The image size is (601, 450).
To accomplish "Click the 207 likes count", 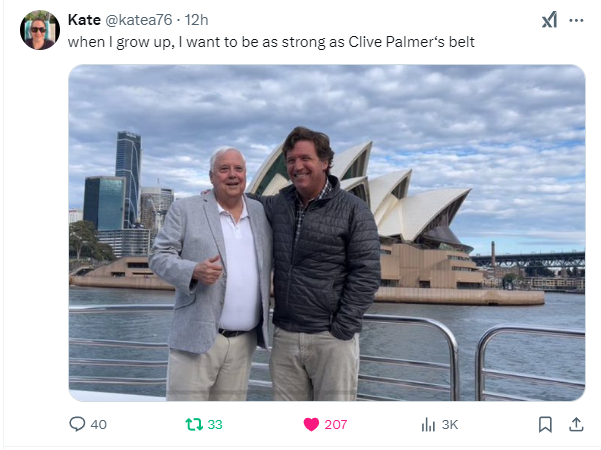I will [x=336, y=424].
